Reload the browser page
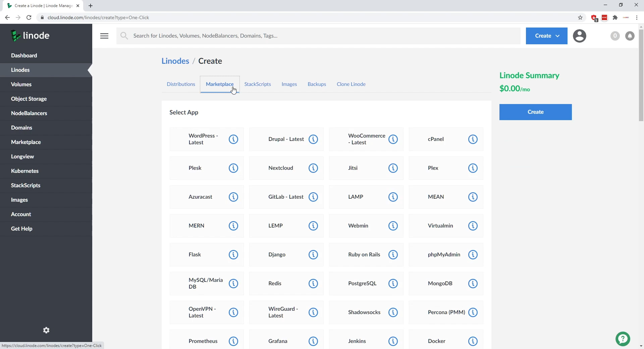Image resolution: width=644 pixels, height=349 pixels. (29, 17)
